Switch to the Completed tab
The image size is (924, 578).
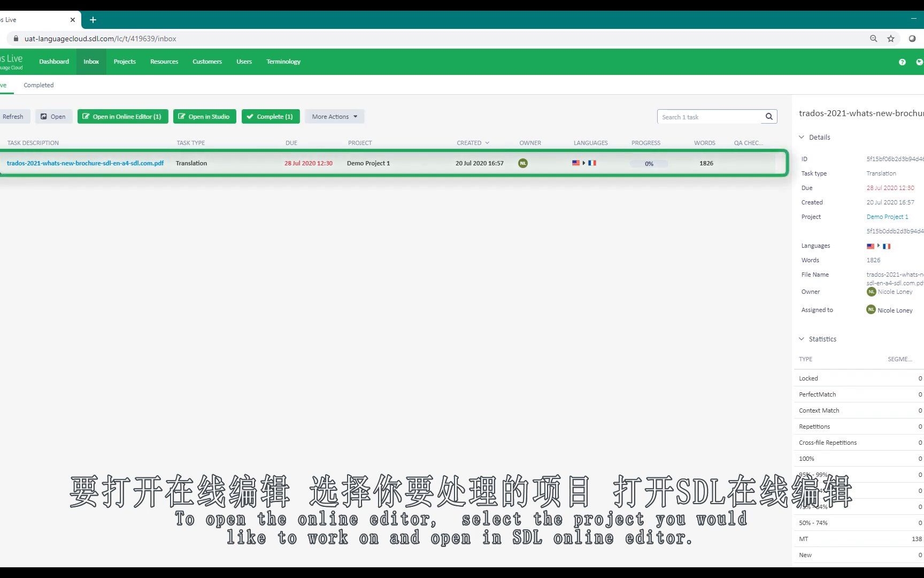tap(38, 85)
